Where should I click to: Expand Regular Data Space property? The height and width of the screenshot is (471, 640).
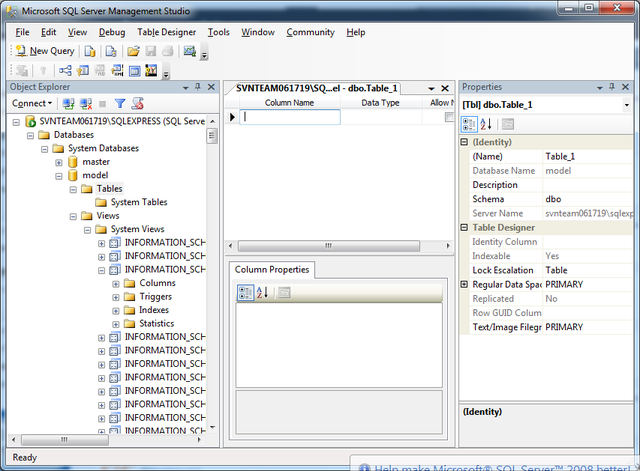(x=464, y=284)
